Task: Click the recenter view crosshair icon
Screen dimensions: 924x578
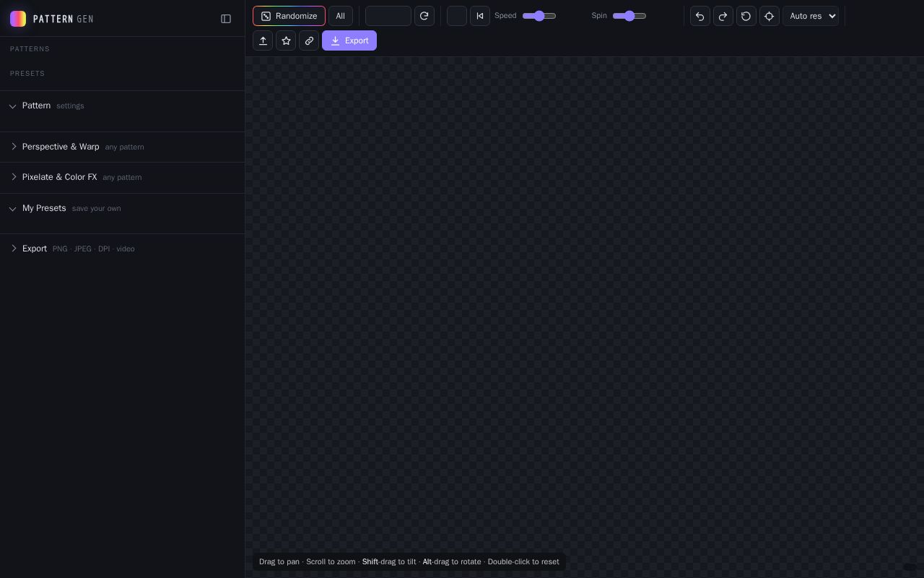Action: [770, 16]
